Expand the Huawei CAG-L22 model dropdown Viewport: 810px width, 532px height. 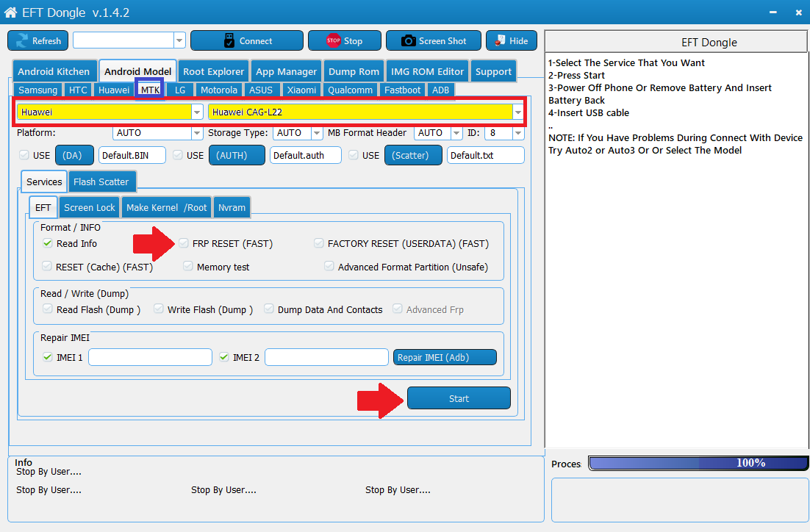(518, 112)
